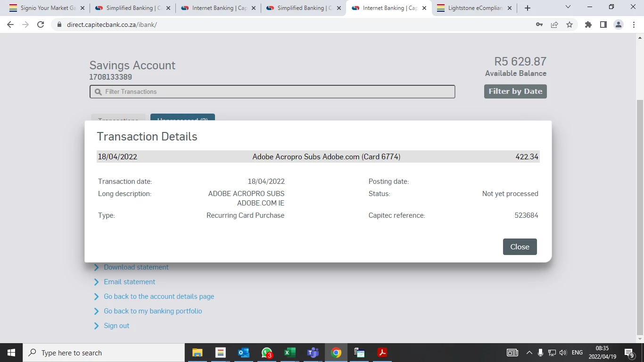
Task: Open Microsoft Teams from the taskbar
Action: pos(313,353)
